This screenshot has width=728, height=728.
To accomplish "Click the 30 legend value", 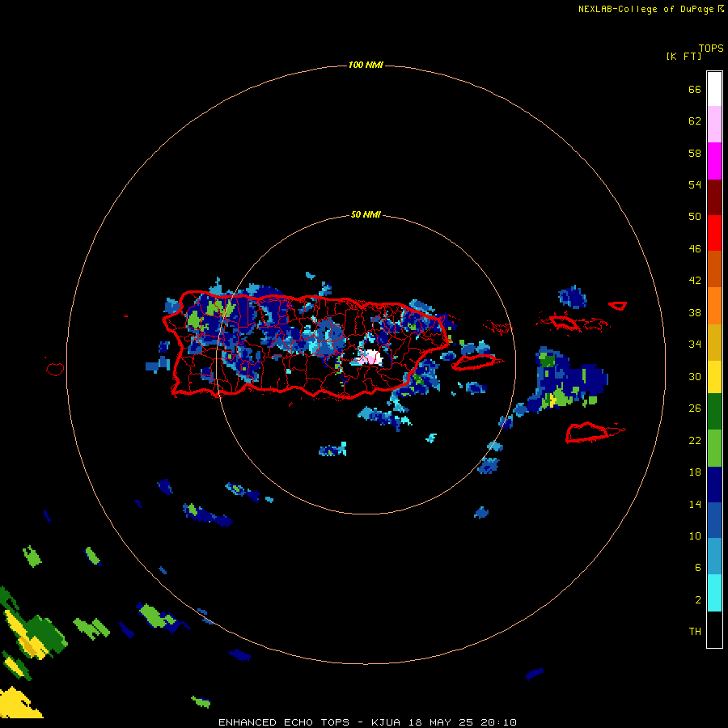I will pos(695,376).
